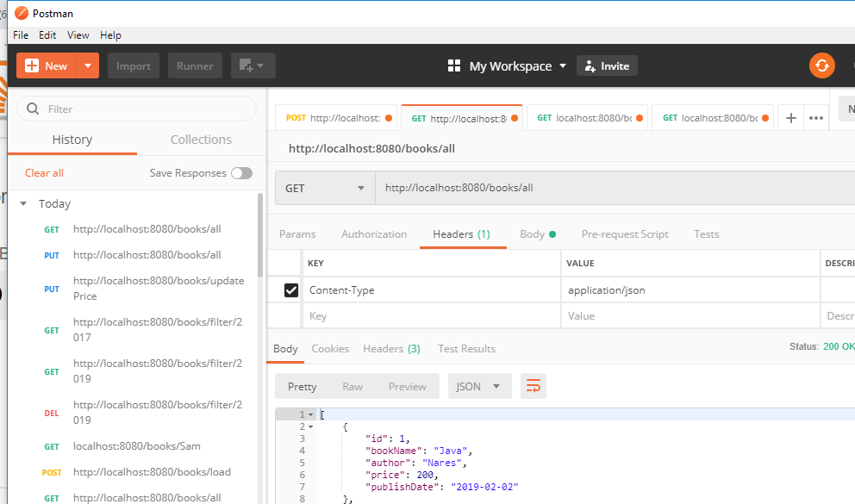855x504 pixels.
Task: Open the Params tab
Action: point(297,234)
